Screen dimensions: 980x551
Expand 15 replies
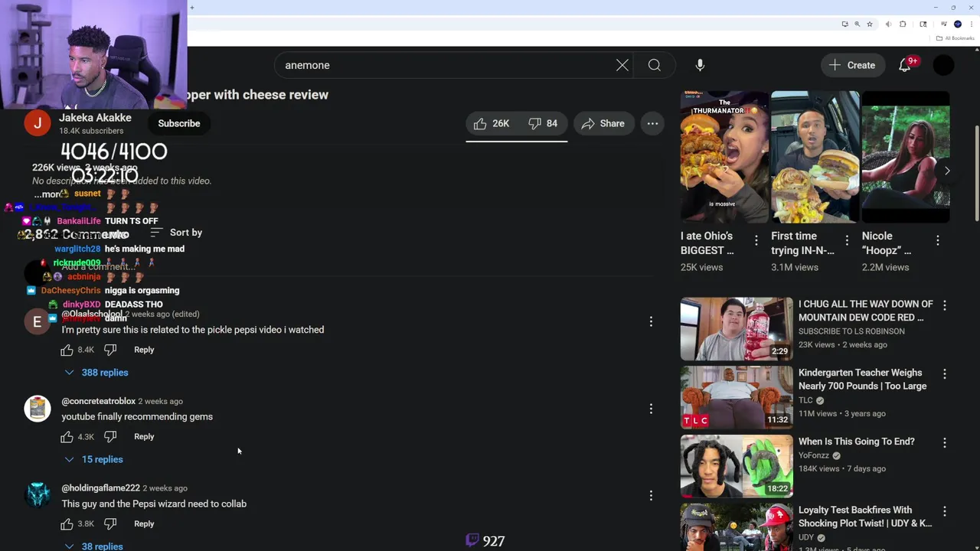point(94,460)
